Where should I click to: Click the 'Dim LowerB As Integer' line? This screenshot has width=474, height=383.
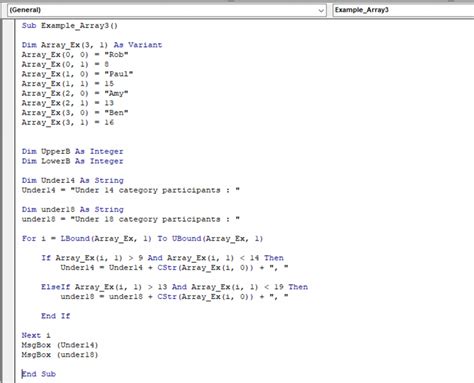point(73,161)
